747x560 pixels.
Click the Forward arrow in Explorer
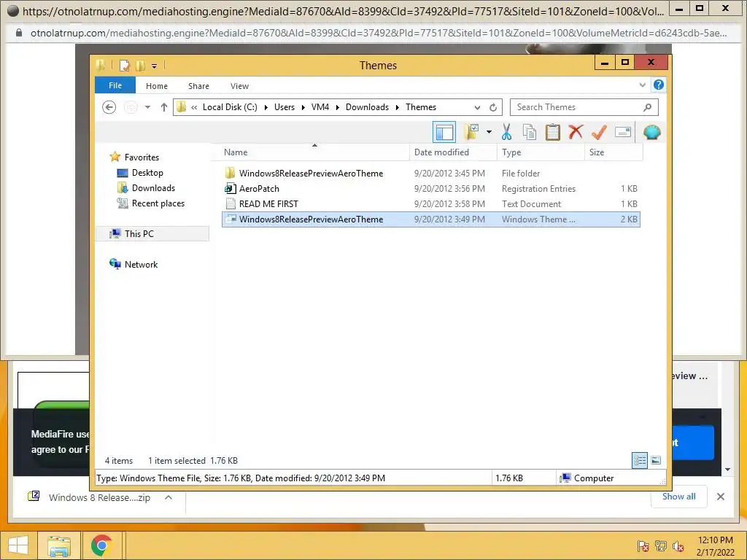(131, 107)
